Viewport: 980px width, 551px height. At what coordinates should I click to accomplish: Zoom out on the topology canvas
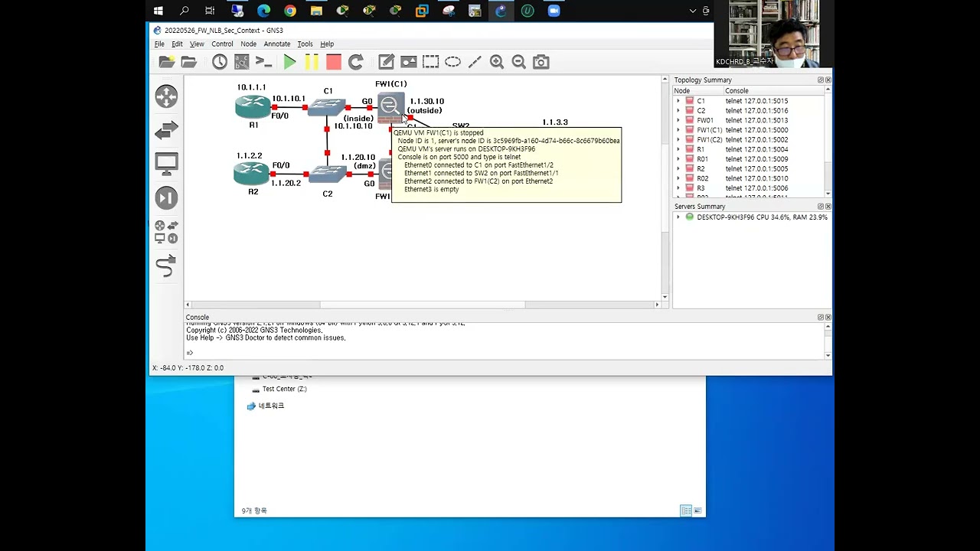pos(519,62)
